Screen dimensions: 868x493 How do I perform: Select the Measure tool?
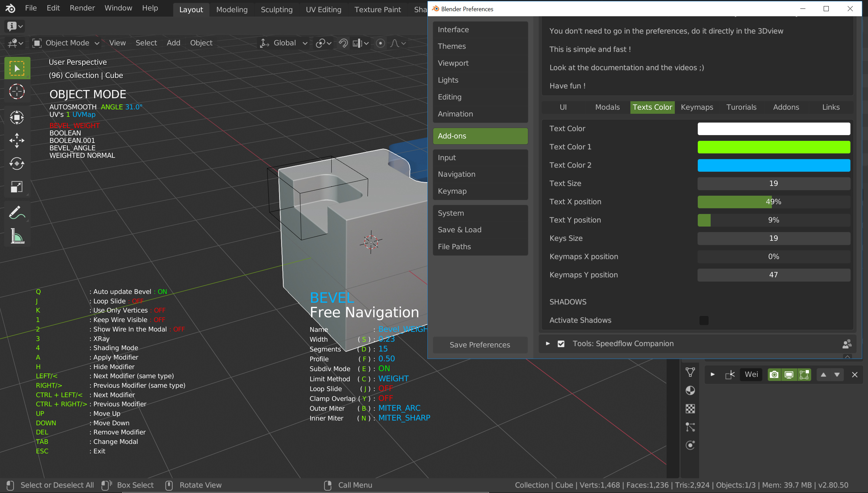pos(17,236)
